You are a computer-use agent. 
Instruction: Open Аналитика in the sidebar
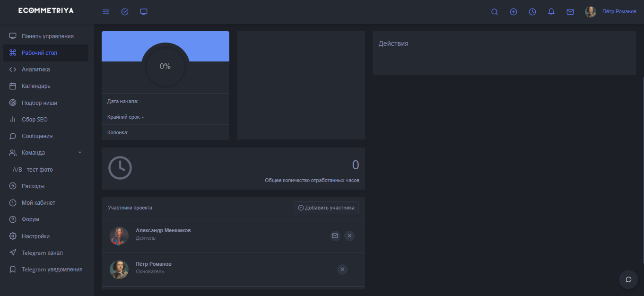pyautogui.click(x=35, y=70)
